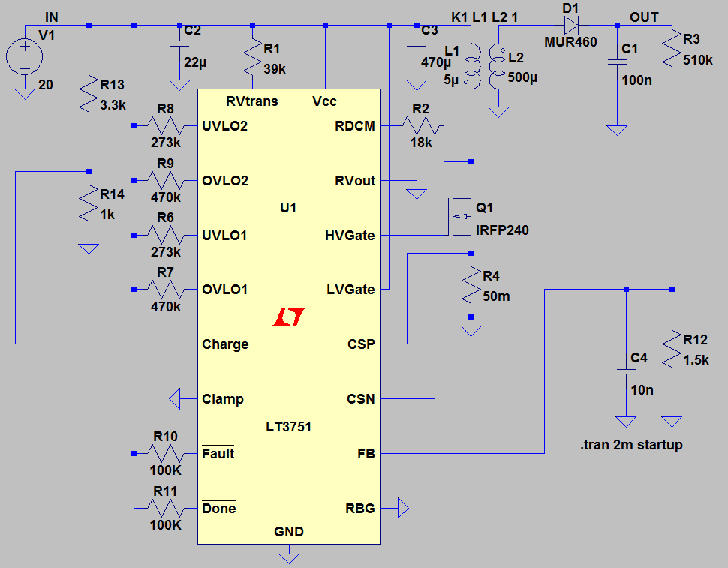Click the CSN pin label
Viewport: 728px width, 568px height.
tap(360, 398)
